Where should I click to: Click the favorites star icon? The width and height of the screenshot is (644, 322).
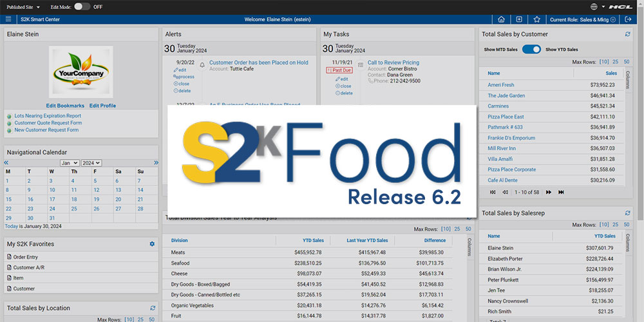[536, 19]
